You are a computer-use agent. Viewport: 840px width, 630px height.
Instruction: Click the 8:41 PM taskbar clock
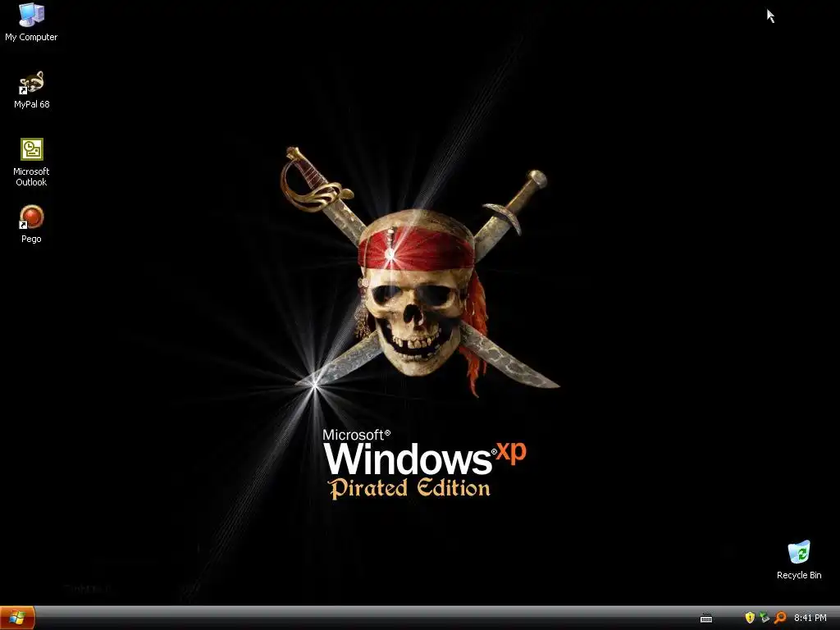810,618
